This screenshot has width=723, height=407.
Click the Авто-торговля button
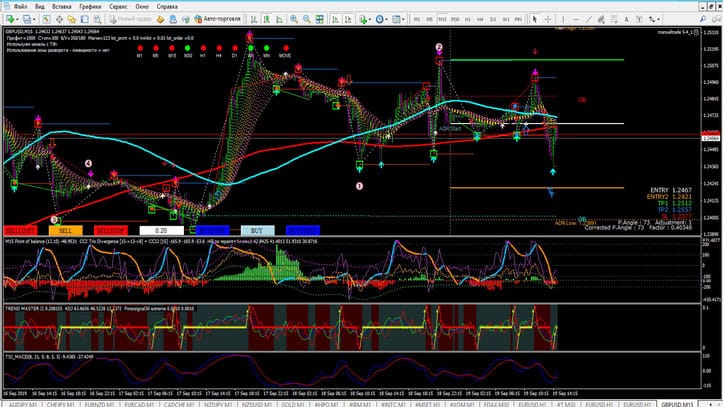pos(216,19)
